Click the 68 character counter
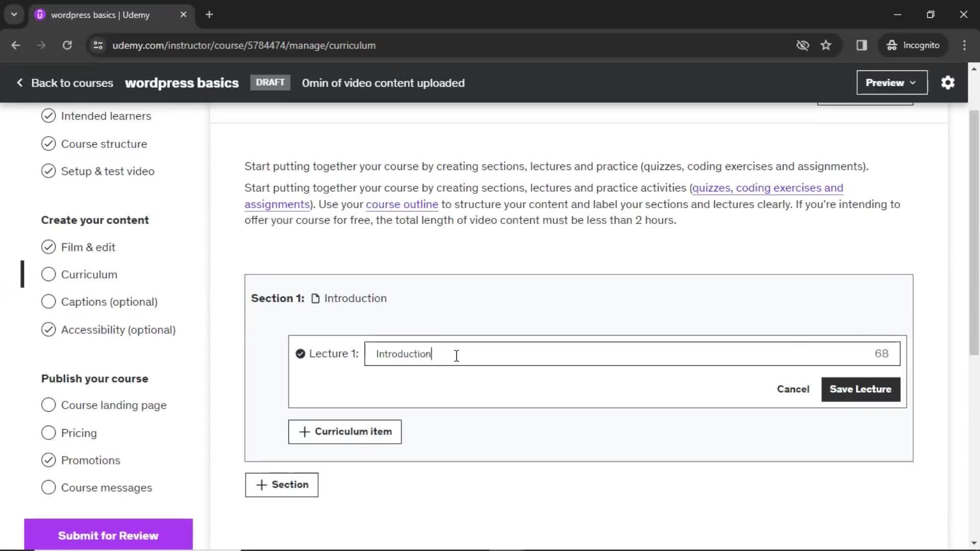Image resolution: width=980 pixels, height=551 pixels. point(881,354)
